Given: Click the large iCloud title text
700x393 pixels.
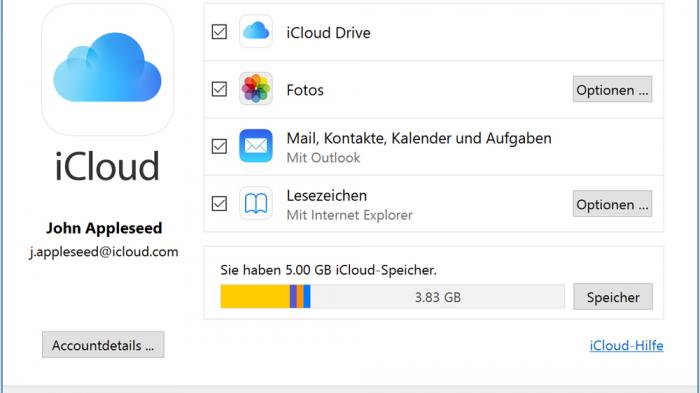Looking at the screenshot, I should (x=107, y=166).
